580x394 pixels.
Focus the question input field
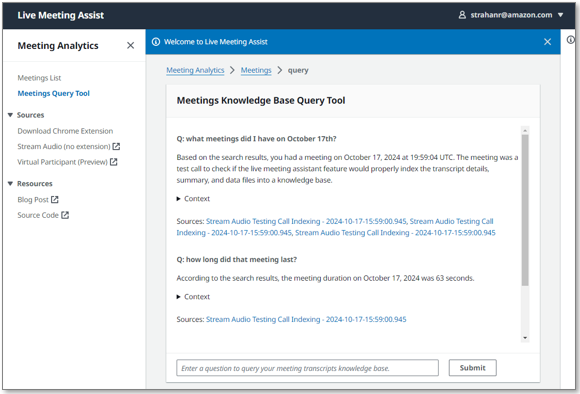click(x=307, y=368)
